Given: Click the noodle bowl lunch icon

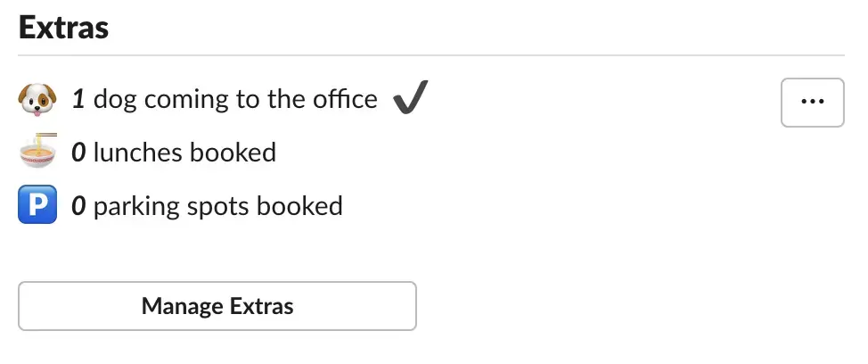Looking at the screenshot, I should point(37,151).
